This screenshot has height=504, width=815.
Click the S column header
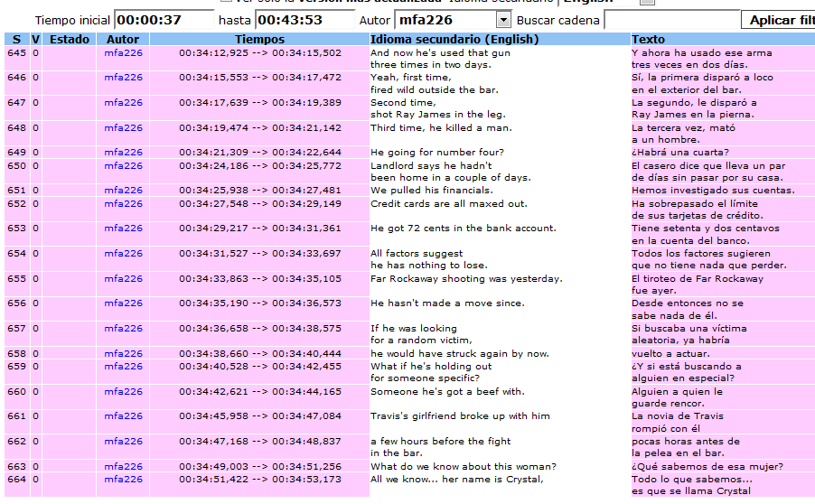[16, 39]
